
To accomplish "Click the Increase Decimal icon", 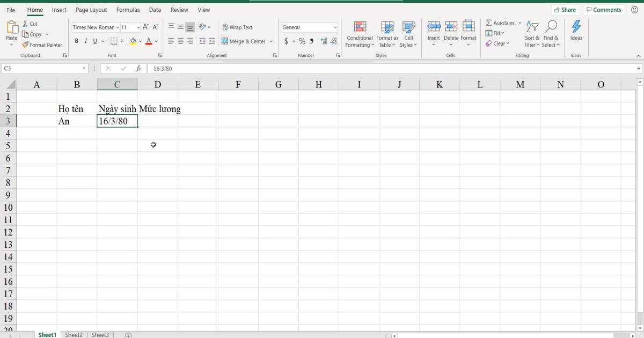I will pyautogui.click(x=323, y=41).
